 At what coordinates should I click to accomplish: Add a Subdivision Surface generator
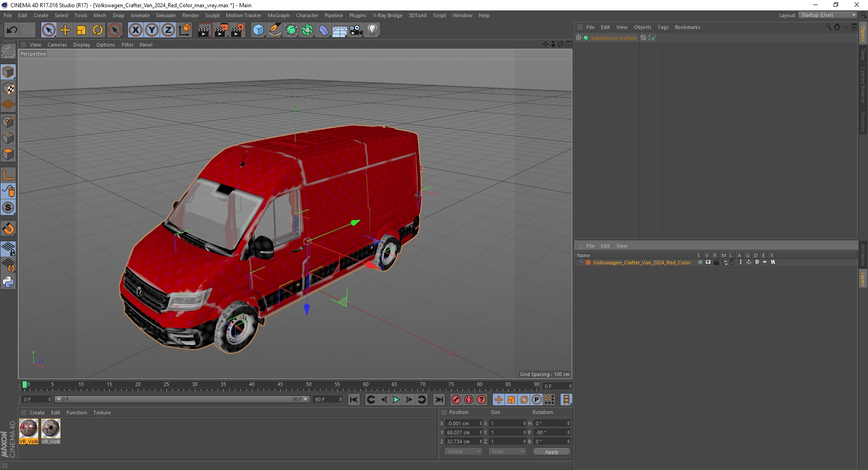pyautogui.click(x=291, y=30)
